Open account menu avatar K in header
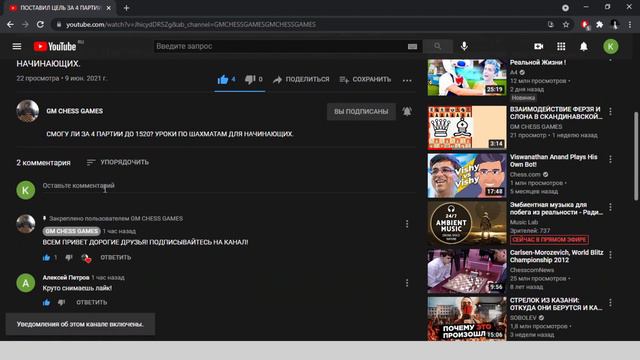 click(611, 47)
